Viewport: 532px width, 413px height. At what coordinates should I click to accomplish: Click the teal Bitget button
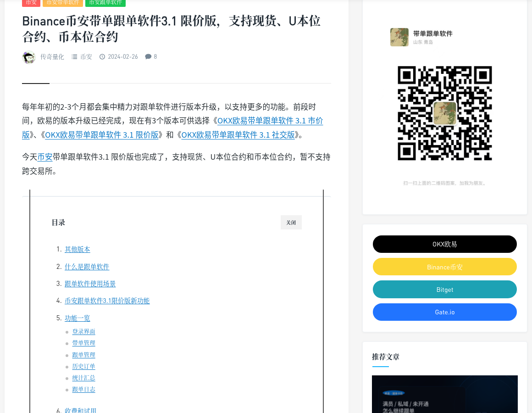pyautogui.click(x=445, y=290)
